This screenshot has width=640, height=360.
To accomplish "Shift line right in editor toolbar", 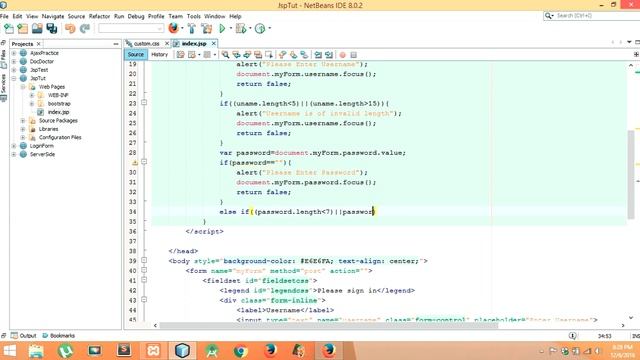I will click(x=329, y=55).
